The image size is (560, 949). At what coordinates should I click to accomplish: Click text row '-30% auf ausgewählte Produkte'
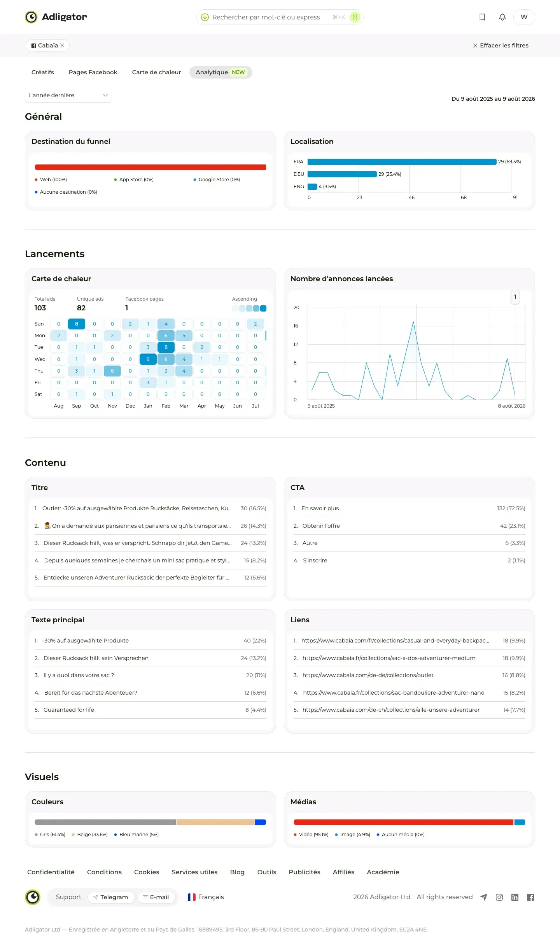tap(150, 641)
